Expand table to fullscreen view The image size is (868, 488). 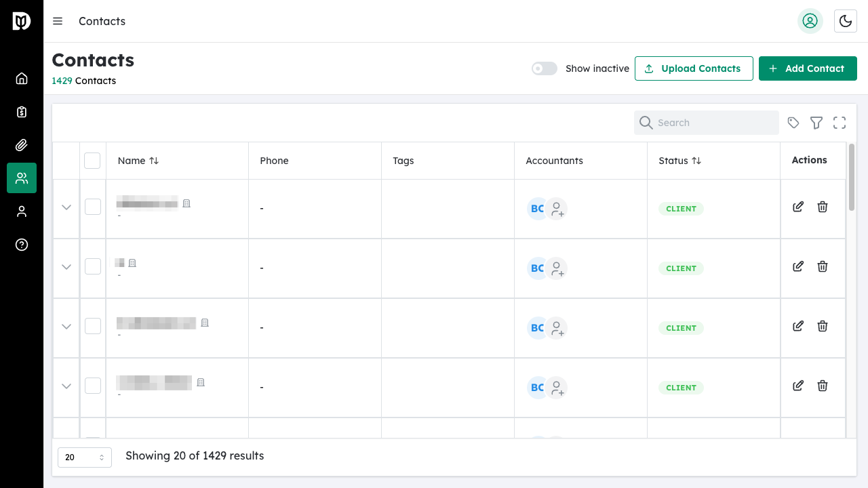pos(840,123)
